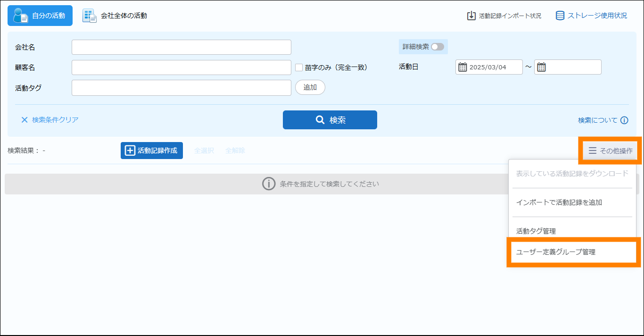Click the storage usage database icon

(x=560, y=16)
